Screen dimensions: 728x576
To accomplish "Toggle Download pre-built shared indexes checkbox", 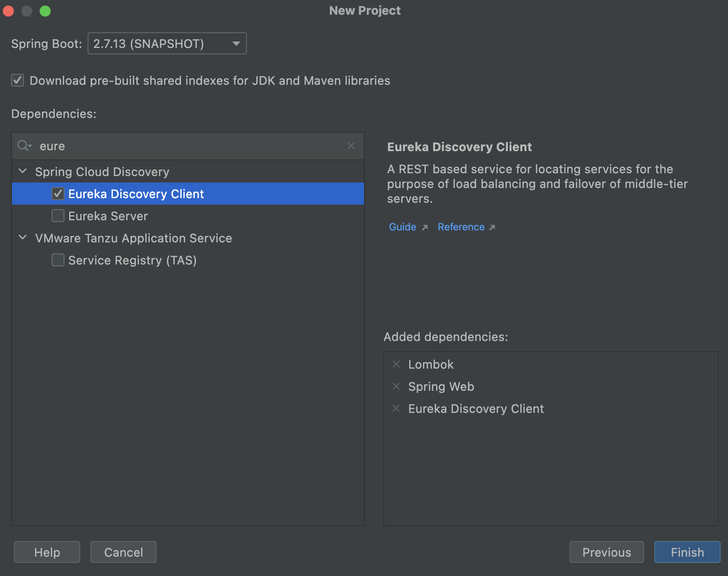I will (18, 80).
